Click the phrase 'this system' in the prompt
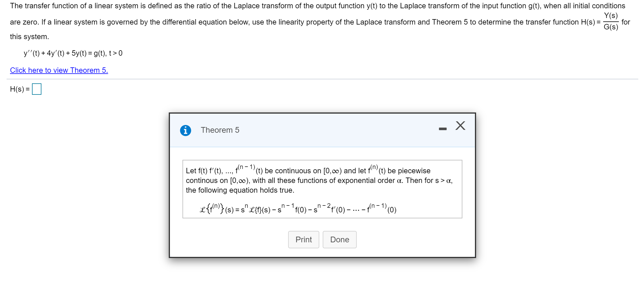 point(29,37)
